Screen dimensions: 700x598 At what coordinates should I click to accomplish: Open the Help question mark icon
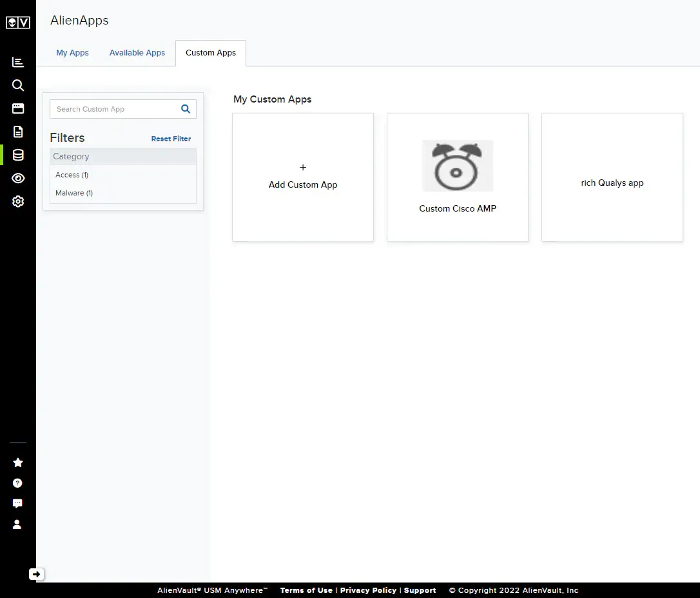click(x=17, y=483)
